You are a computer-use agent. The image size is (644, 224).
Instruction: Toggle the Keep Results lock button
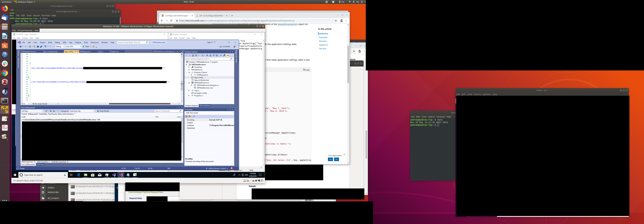click(x=98, y=111)
